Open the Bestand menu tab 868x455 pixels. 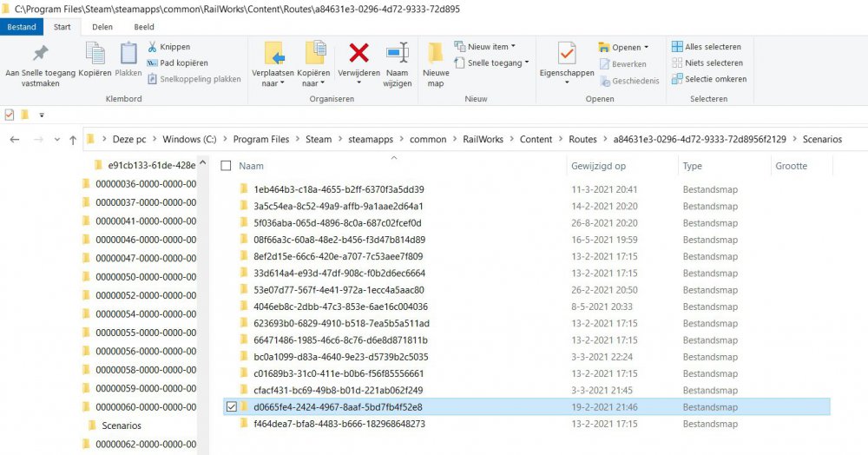point(22,27)
